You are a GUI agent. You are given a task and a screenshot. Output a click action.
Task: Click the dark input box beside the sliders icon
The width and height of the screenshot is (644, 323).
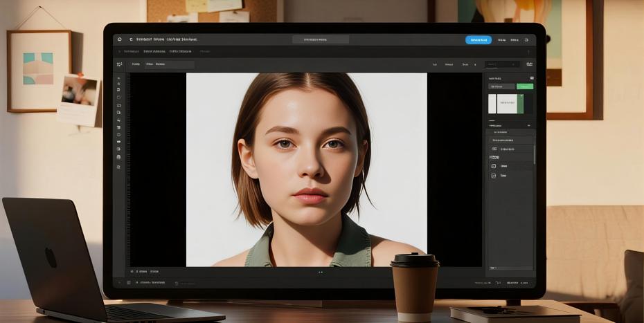[x=502, y=64]
